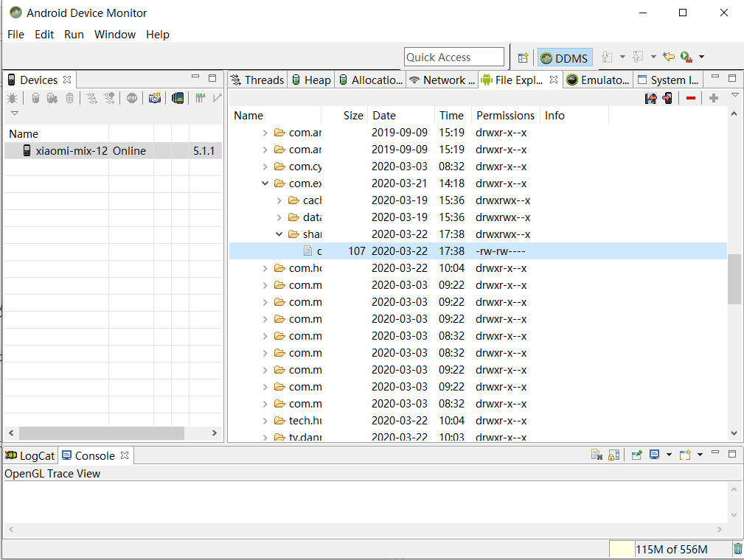The height and width of the screenshot is (560, 744).
Task: Switch to the Heap tab
Action: click(311, 80)
